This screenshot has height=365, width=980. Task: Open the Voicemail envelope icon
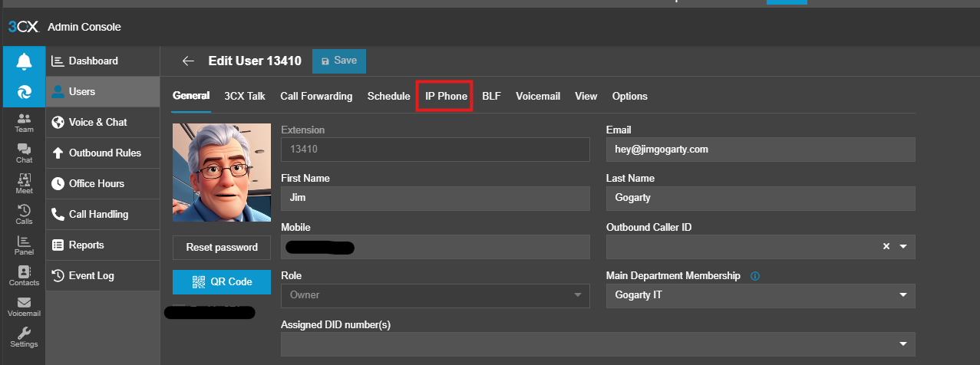coord(24,307)
